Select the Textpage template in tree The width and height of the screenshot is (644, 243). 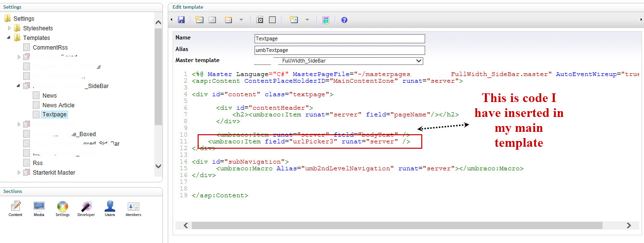click(x=54, y=115)
